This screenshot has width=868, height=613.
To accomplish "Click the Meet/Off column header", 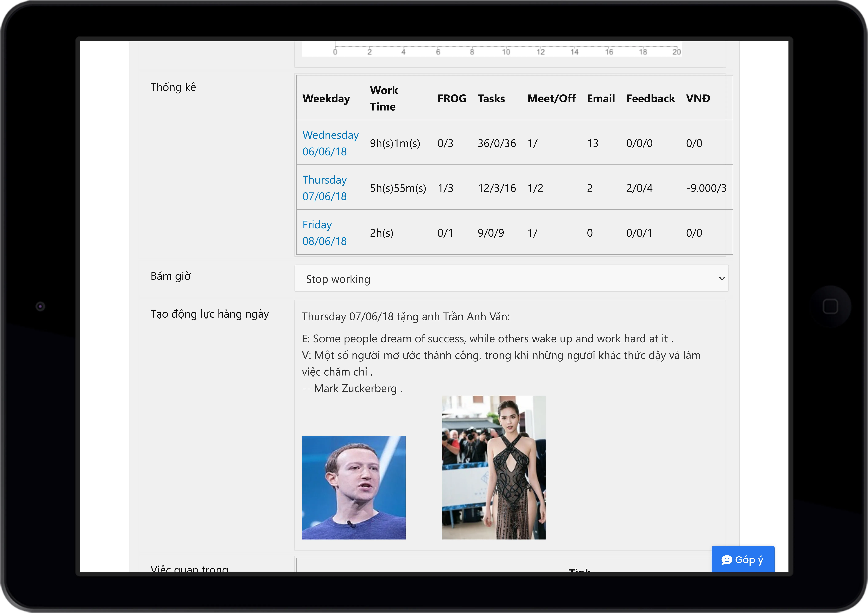I will point(551,98).
